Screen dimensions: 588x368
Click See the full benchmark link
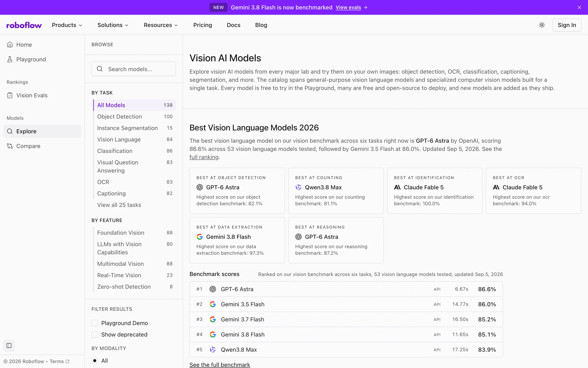(220, 365)
